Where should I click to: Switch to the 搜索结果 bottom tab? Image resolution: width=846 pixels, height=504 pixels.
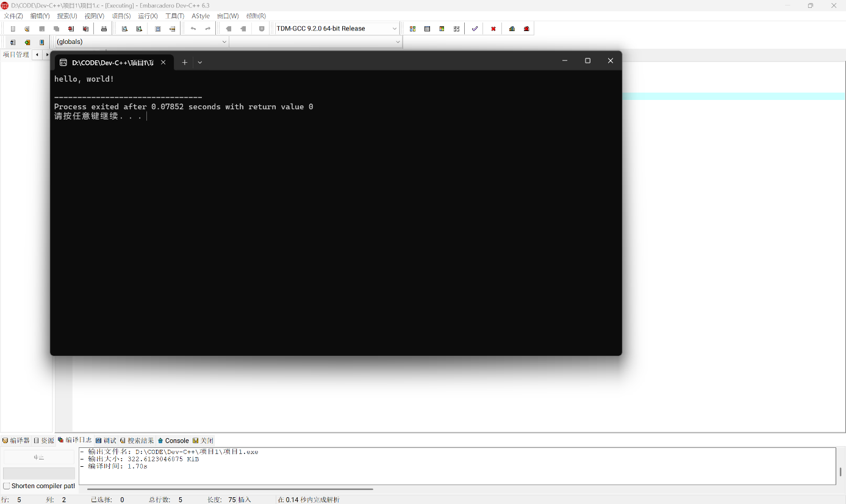[137, 441]
